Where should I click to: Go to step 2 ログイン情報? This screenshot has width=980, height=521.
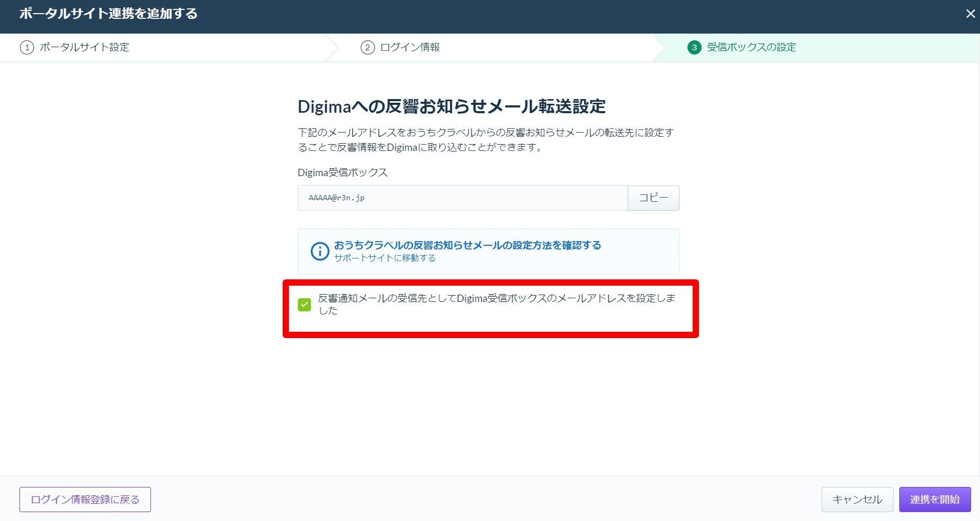tap(400, 47)
